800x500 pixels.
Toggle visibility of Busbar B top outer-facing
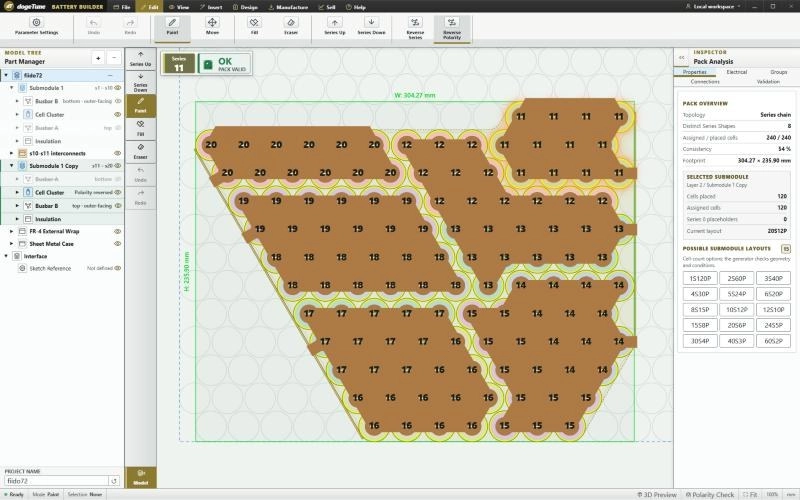point(118,206)
